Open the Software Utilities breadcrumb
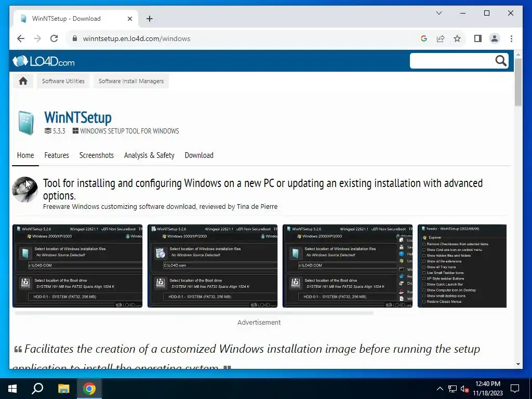The height and width of the screenshot is (399, 532). (63, 81)
